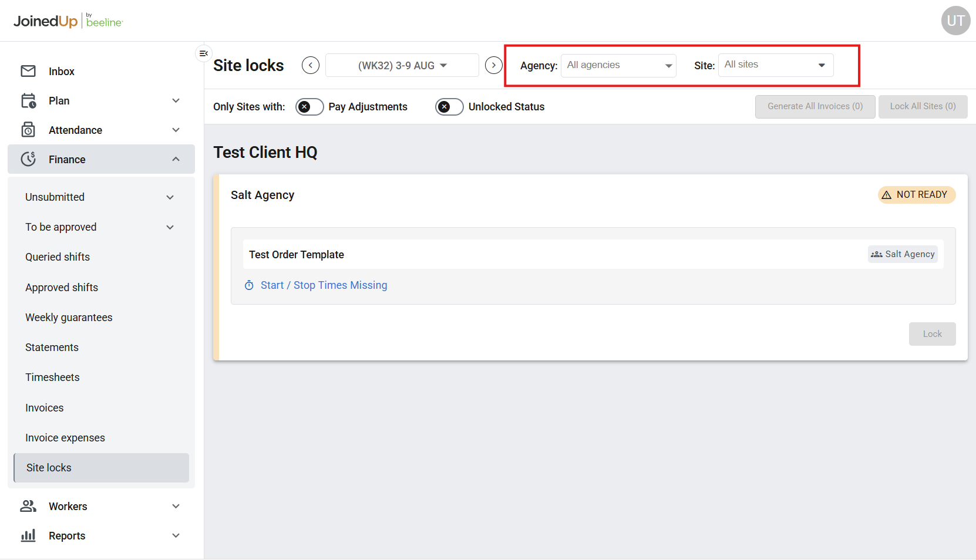This screenshot has height=560, width=976.
Task: Expand the Workers menu chevron
Action: pyautogui.click(x=176, y=506)
